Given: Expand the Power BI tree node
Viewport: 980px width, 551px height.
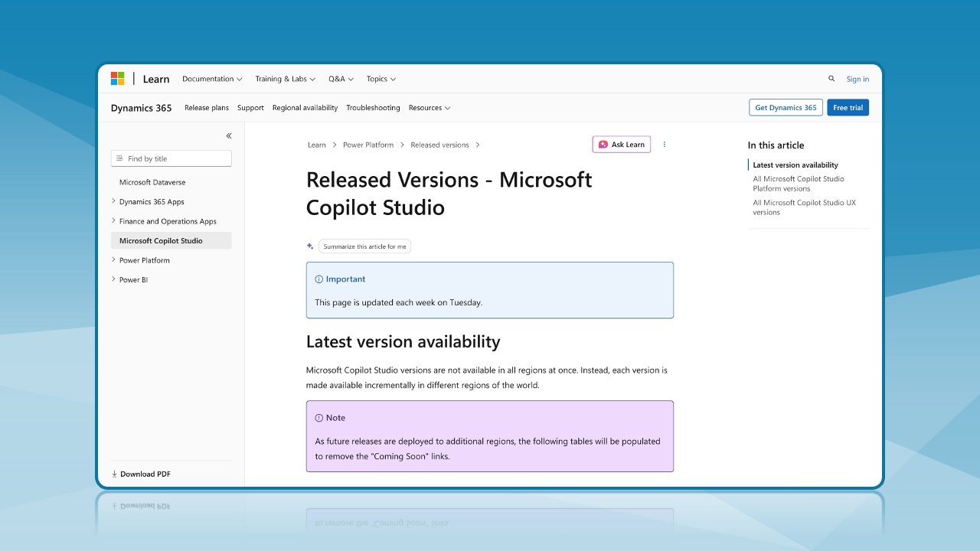Looking at the screenshot, I should [114, 279].
